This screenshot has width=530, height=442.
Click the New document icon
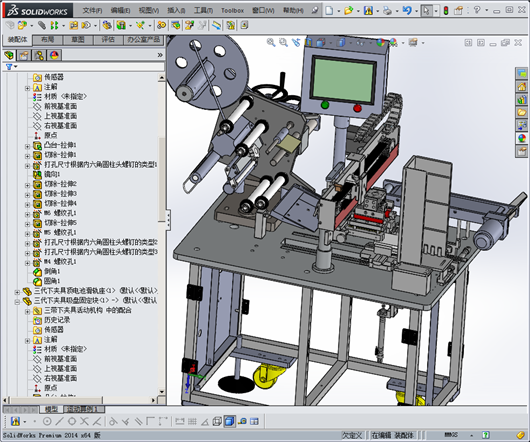pos(329,10)
